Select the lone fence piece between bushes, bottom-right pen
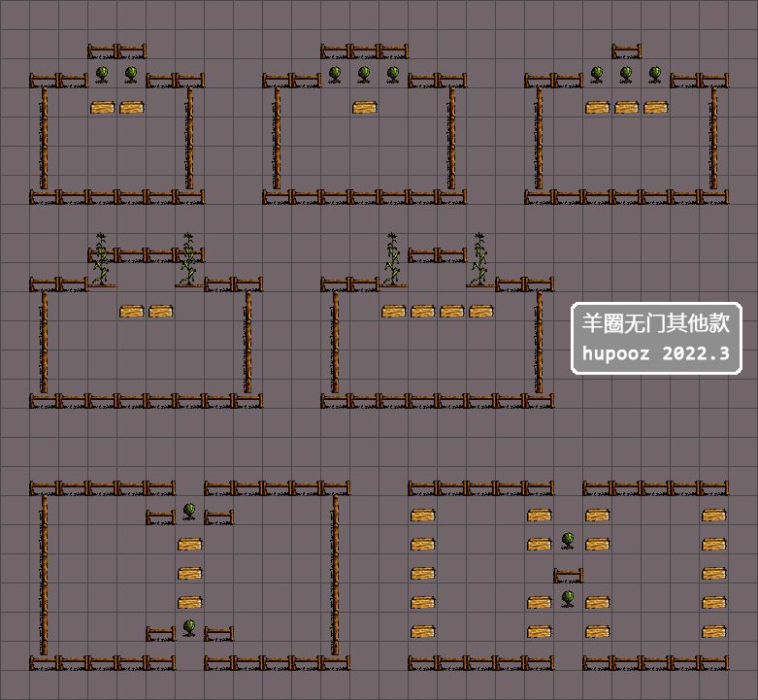 (569, 576)
